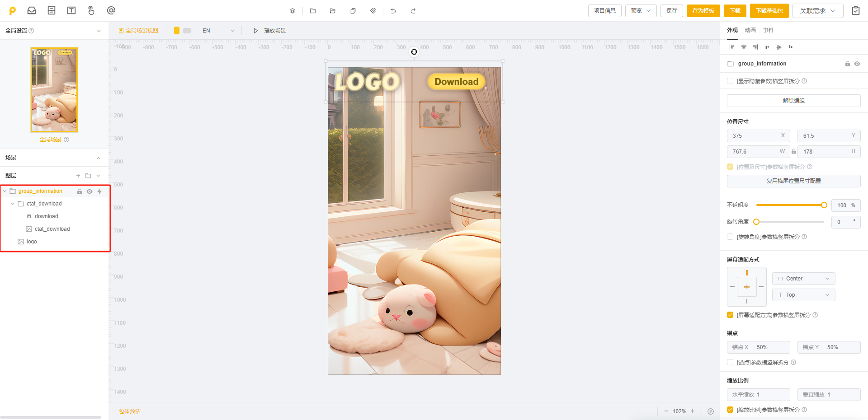The width and height of the screenshot is (868, 420).
Task: Open the Center horizontal alignment dropdown
Action: tap(803, 279)
